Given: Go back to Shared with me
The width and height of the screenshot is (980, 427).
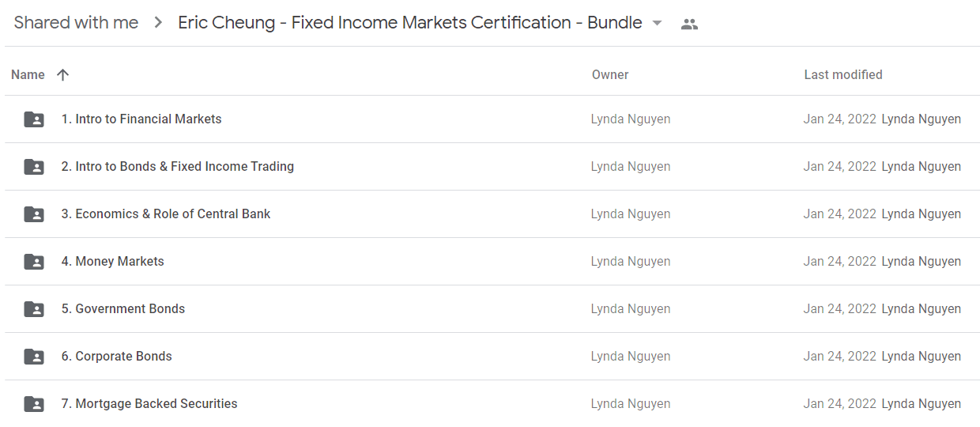Looking at the screenshot, I should 76,23.
